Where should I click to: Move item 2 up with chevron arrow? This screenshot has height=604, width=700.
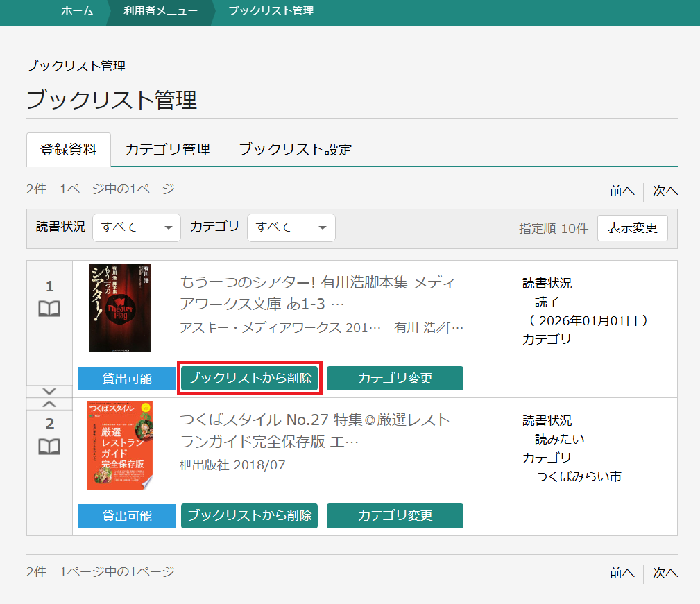pyautogui.click(x=49, y=404)
